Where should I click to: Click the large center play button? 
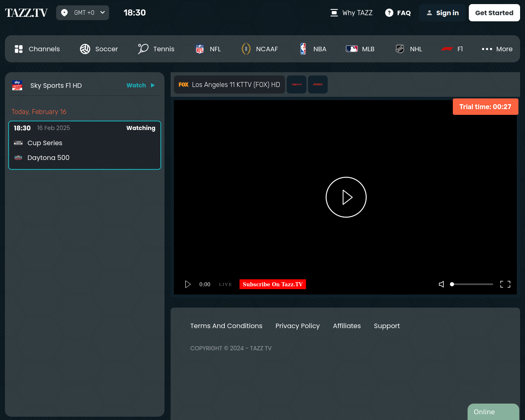(x=346, y=197)
